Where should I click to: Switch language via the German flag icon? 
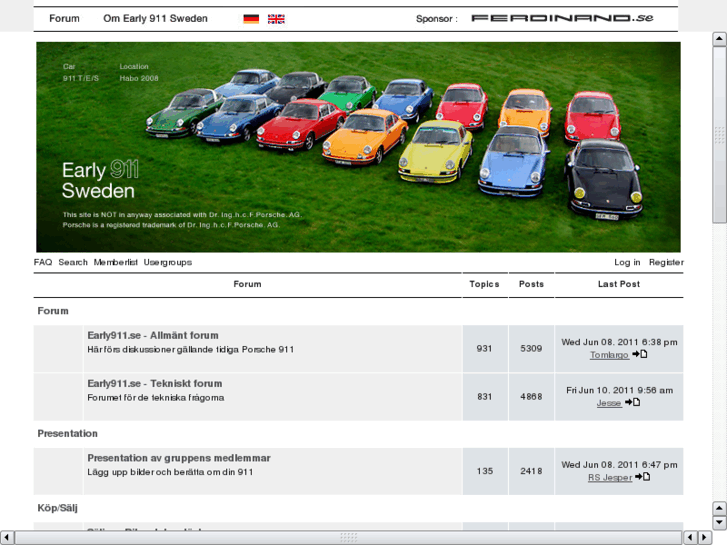tap(251, 19)
